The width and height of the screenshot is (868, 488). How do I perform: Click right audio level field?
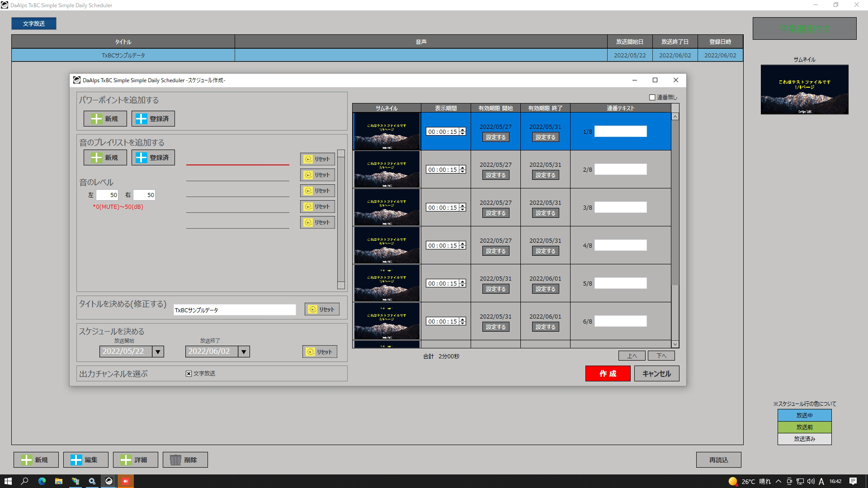point(144,195)
